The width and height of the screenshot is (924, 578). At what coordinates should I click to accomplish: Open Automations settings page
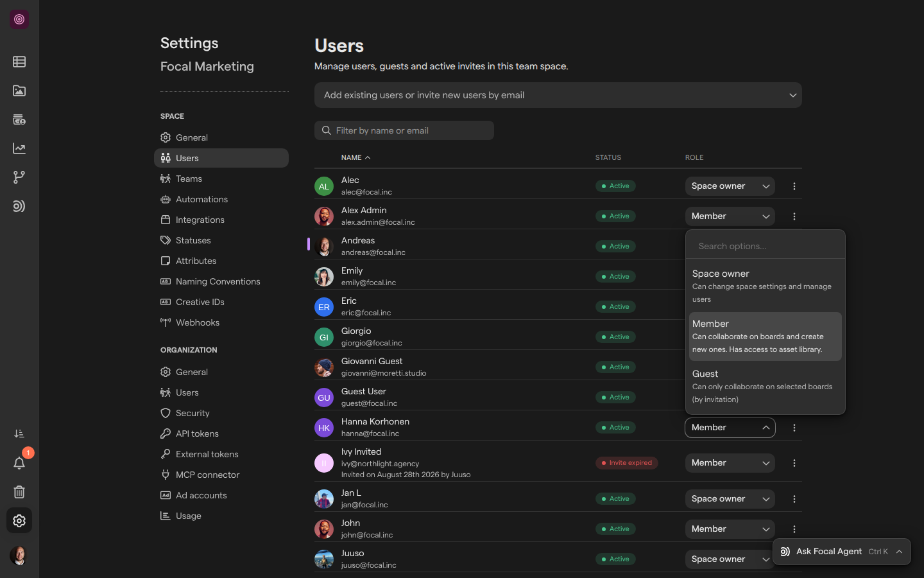(x=221, y=199)
